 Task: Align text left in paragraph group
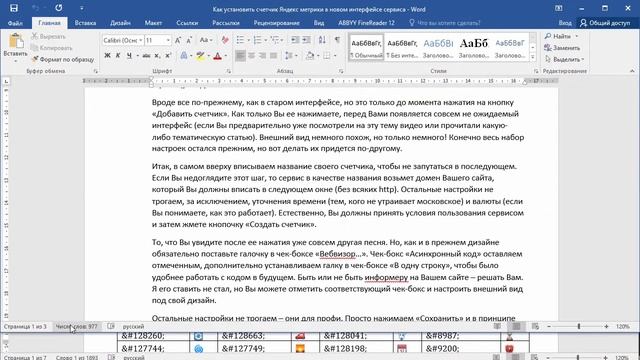[240, 56]
